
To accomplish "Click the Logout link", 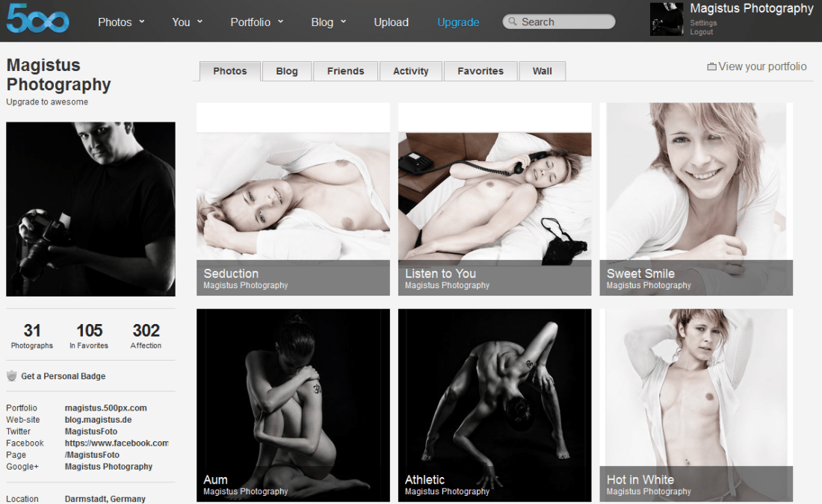I will pos(701,32).
